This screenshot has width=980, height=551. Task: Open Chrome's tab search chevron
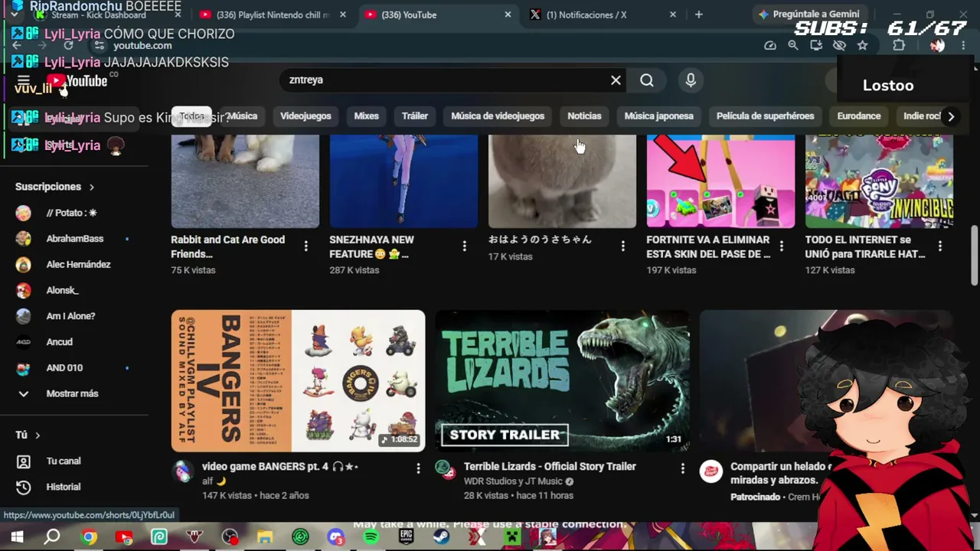(x=15, y=15)
